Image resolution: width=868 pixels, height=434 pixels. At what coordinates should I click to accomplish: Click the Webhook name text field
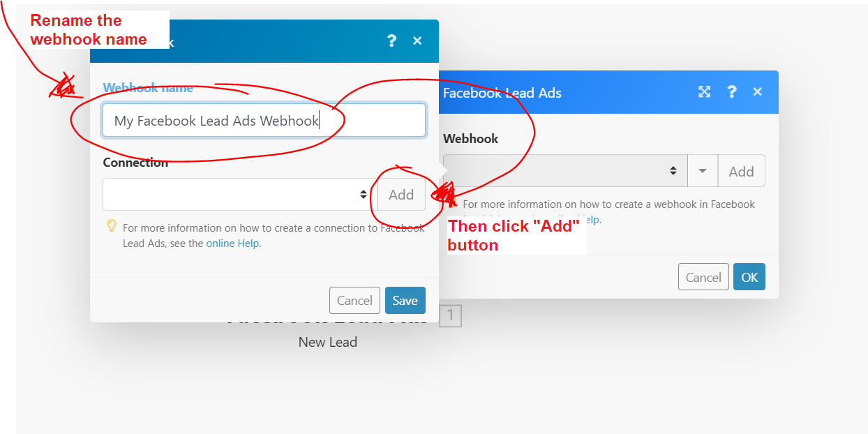(x=264, y=121)
